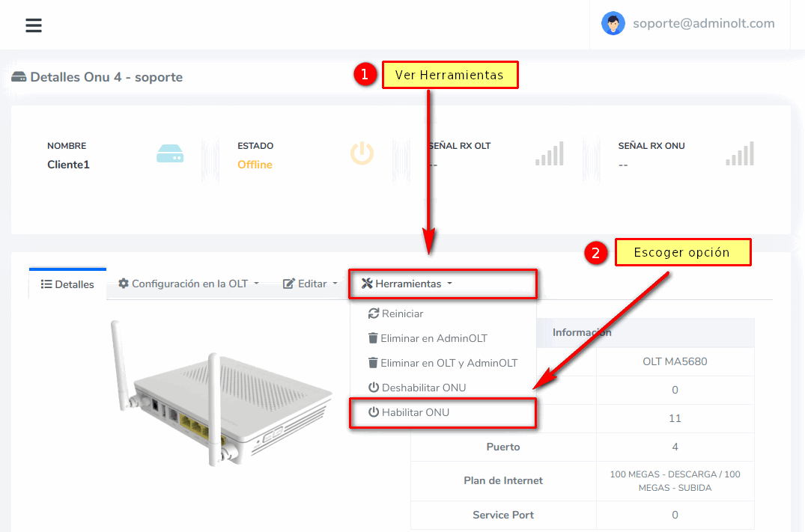Screen dimensions: 805x532
Task: Click the OLT RX signal bars icon
Action: click(549, 154)
